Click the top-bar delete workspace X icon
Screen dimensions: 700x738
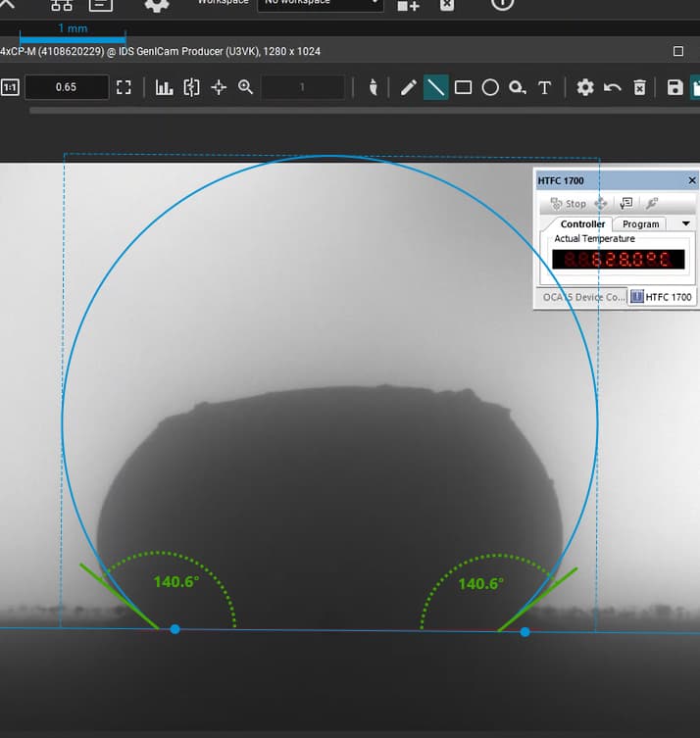(x=447, y=4)
